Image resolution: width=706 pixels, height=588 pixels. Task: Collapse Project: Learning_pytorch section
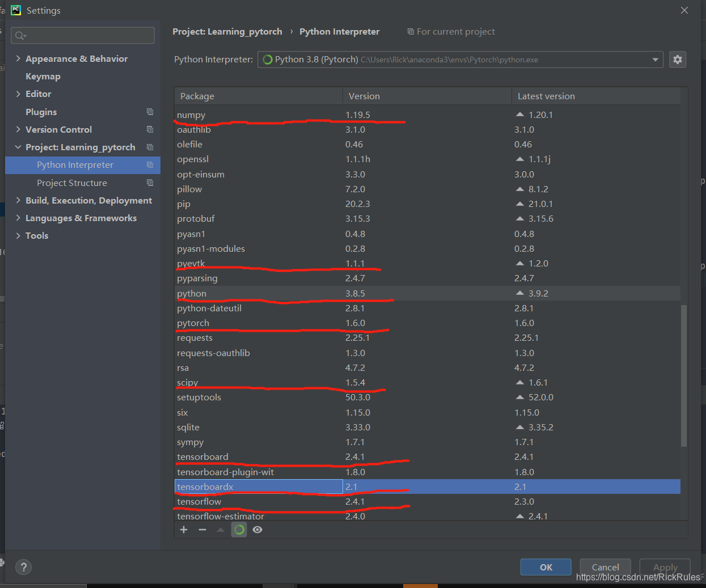coord(18,147)
